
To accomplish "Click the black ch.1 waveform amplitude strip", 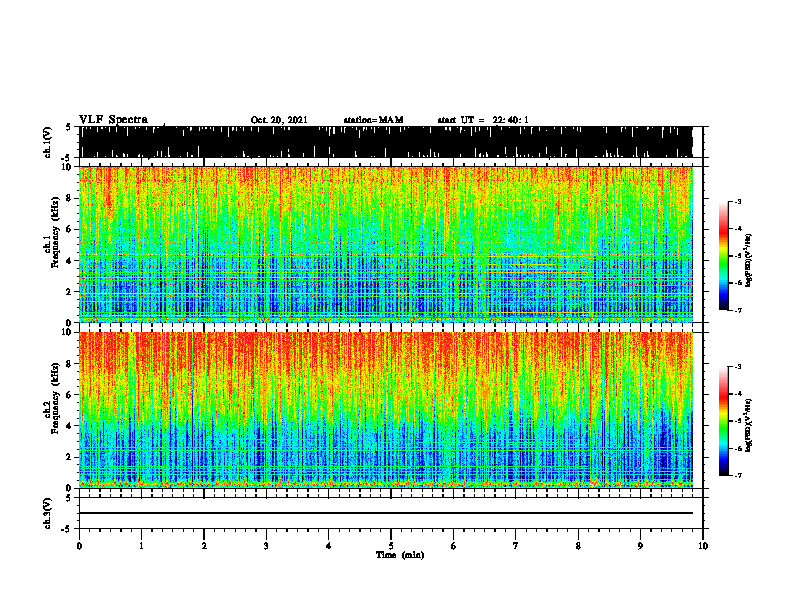I will (x=385, y=142).
